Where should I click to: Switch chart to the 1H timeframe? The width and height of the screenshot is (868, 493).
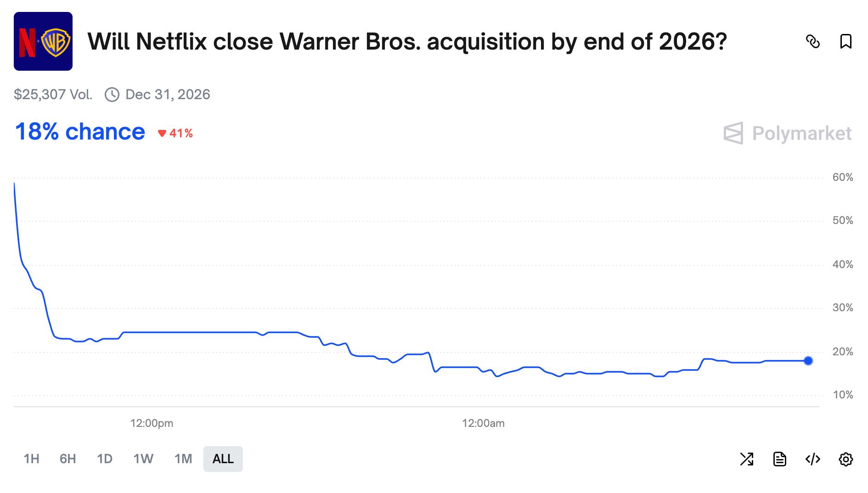tap(31, 459)
